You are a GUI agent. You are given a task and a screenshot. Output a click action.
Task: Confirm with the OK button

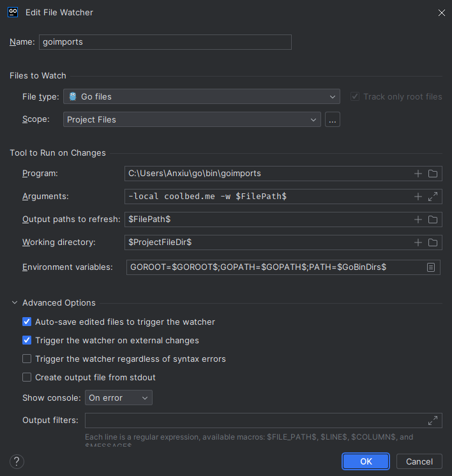[366, 461]
